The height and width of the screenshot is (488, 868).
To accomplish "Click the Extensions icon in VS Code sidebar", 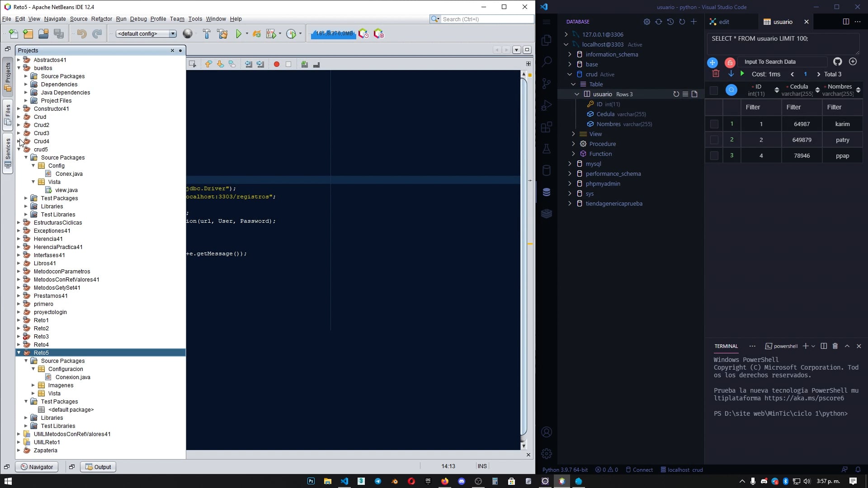I will pyautogui.click(x=547, y=127).
